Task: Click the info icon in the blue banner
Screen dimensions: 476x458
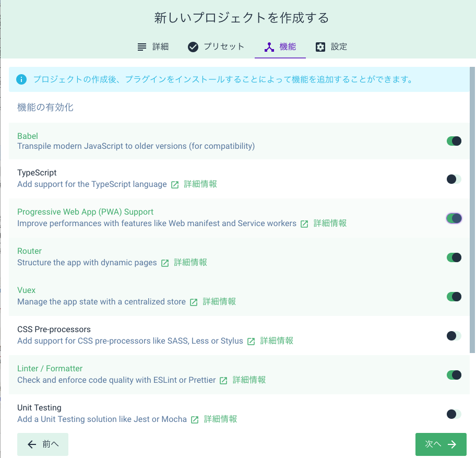Action: [20, 79]
